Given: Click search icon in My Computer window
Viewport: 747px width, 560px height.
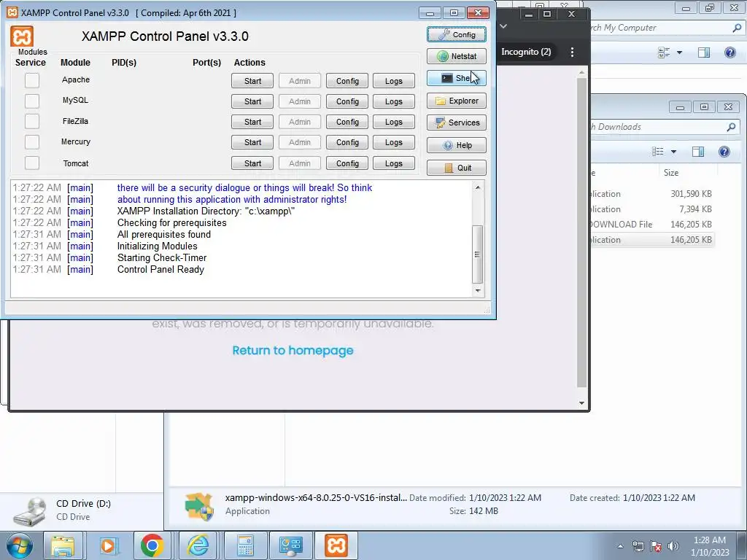Looking at the screenshot, I should coord(737,28).
